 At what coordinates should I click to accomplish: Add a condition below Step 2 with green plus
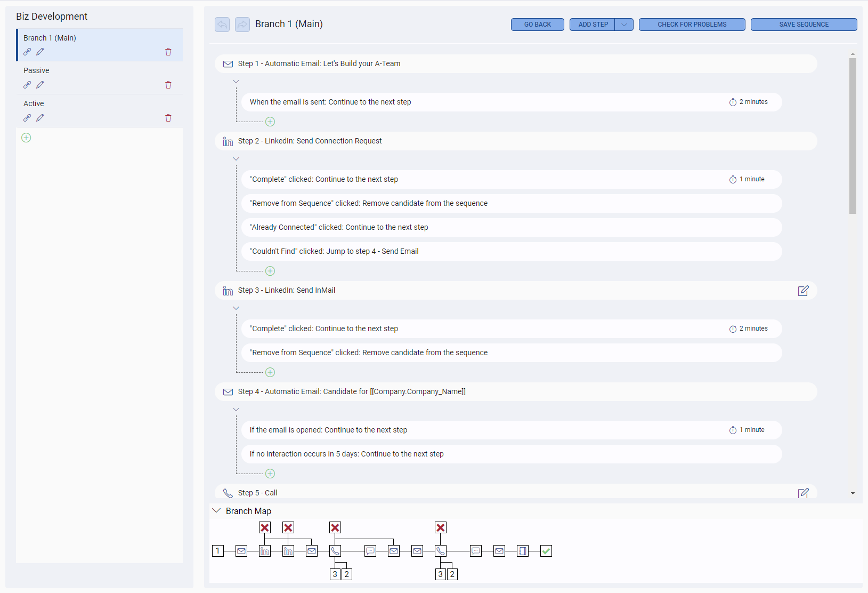[x=270, y=270]
